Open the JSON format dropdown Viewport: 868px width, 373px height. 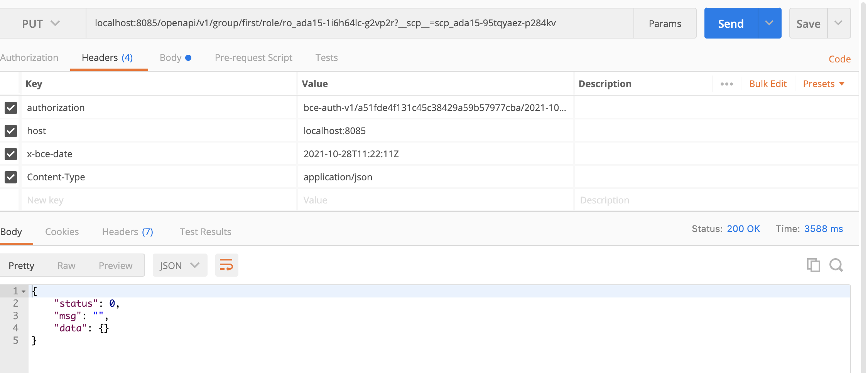click(x=180, y=265)
